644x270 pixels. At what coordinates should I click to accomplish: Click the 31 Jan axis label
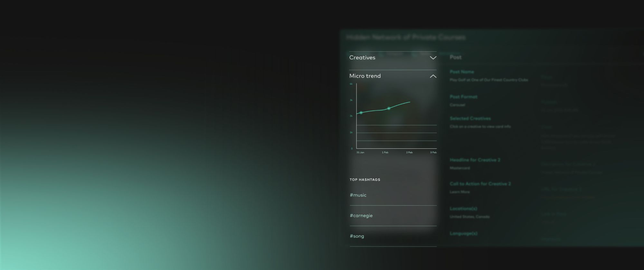(x=360, y=153)
